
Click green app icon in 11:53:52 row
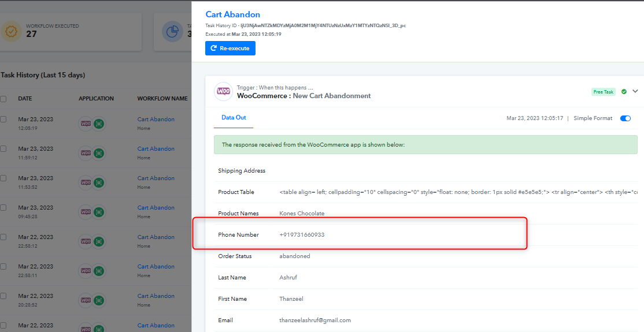click(x=99, y=182)
